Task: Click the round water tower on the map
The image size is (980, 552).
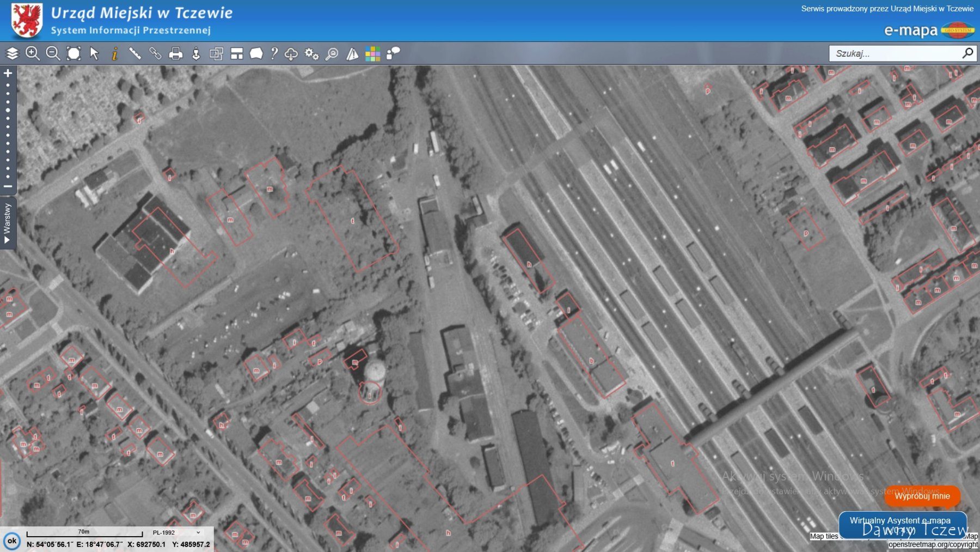Action: [x=375, y=372]
